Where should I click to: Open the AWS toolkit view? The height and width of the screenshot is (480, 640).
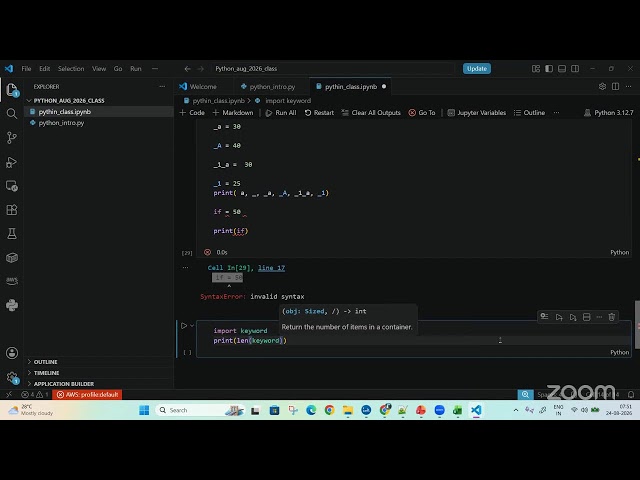(12, 281)
